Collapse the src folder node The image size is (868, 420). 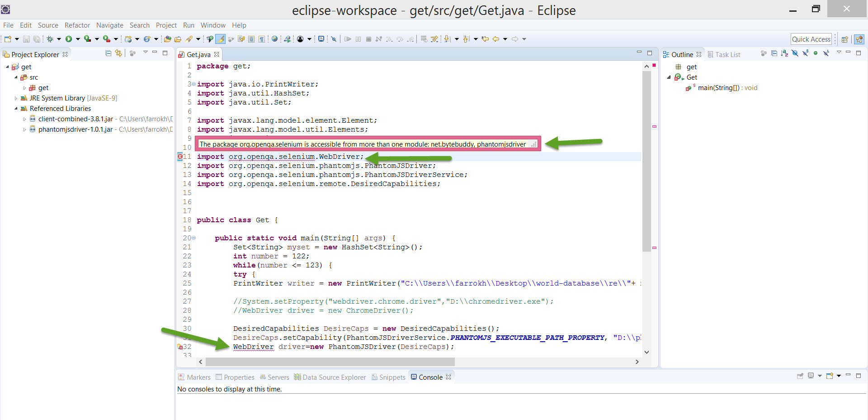point(16,77)
